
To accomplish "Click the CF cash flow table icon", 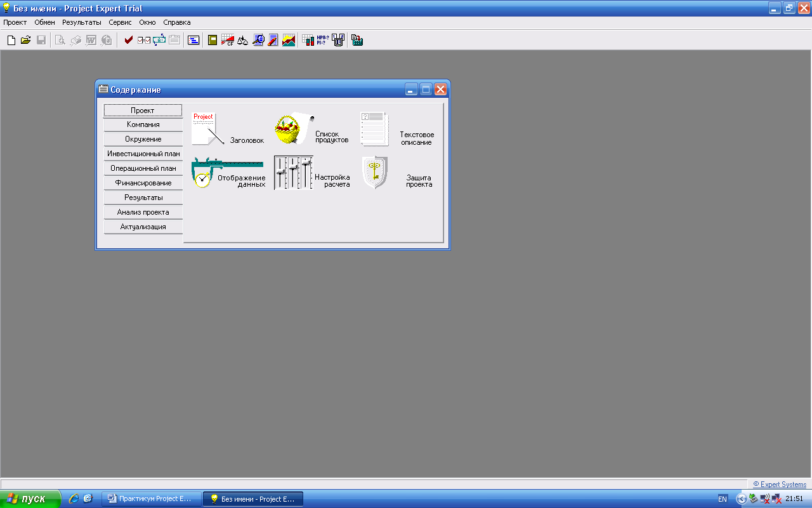I will pyautogui.click(x=228, y=40).
